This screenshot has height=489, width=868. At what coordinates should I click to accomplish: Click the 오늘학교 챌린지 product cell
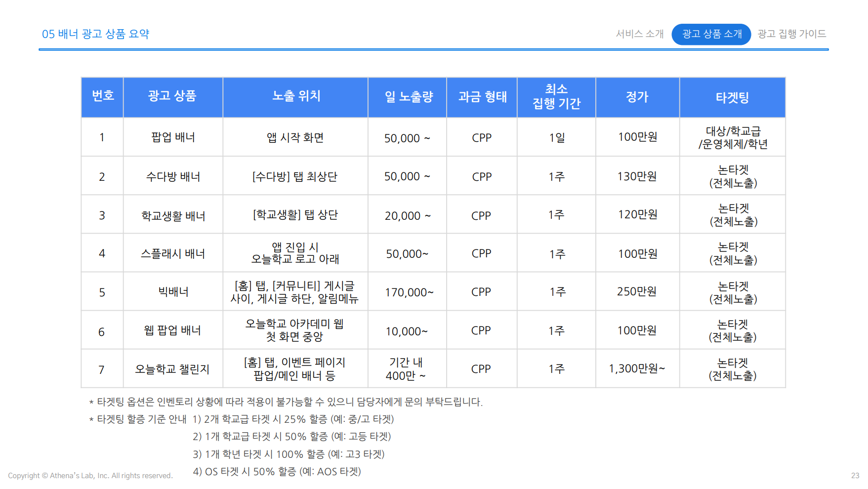pyautogui.click(x=172, y=369)
